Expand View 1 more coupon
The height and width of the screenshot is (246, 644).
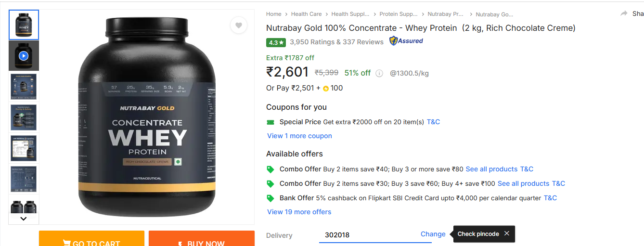(299, 136)
